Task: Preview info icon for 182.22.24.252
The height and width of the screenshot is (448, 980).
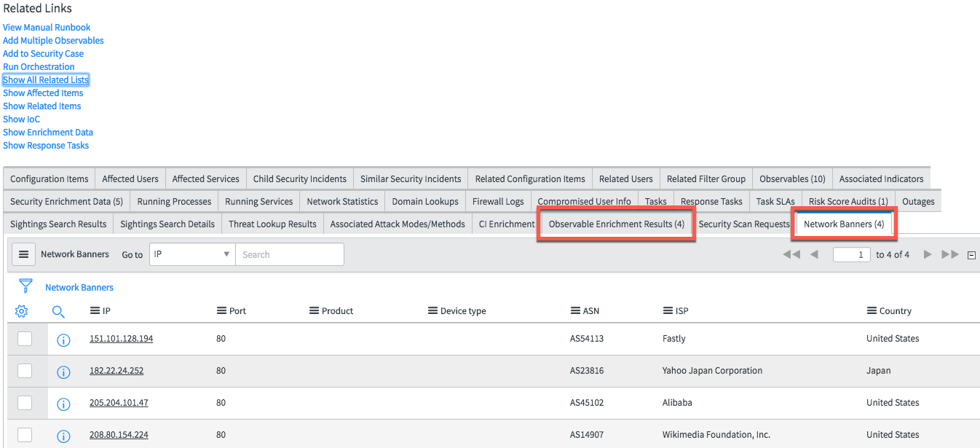Action: [63, 372]
